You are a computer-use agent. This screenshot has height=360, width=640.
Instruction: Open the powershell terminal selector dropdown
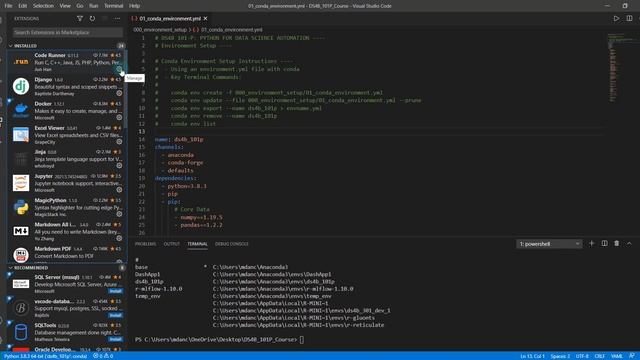[549, 244]
